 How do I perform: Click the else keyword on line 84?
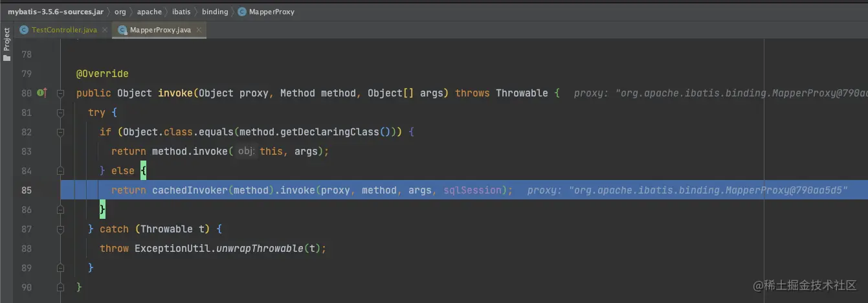tap(123, 171)
